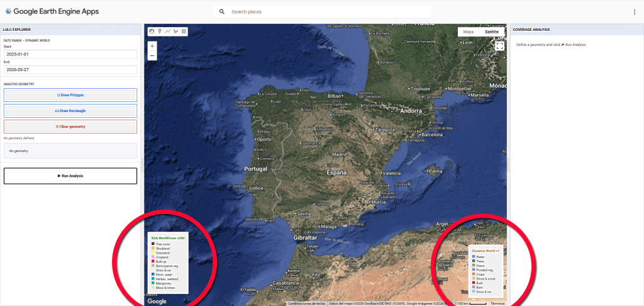
Task: Pick the draw shape polygon tool
Action: click(x=175, y=31)
